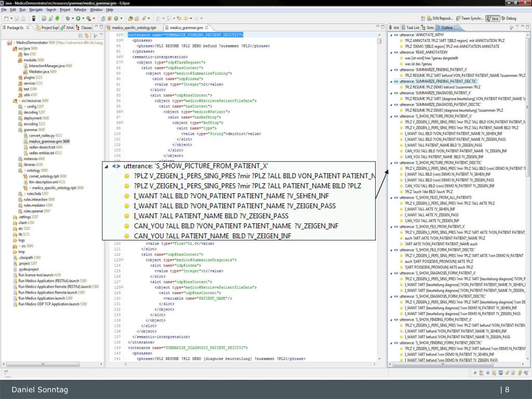This screenshot has height=399, width=532.
Task: Minimize the Package Explorer view
Action: 96,26
